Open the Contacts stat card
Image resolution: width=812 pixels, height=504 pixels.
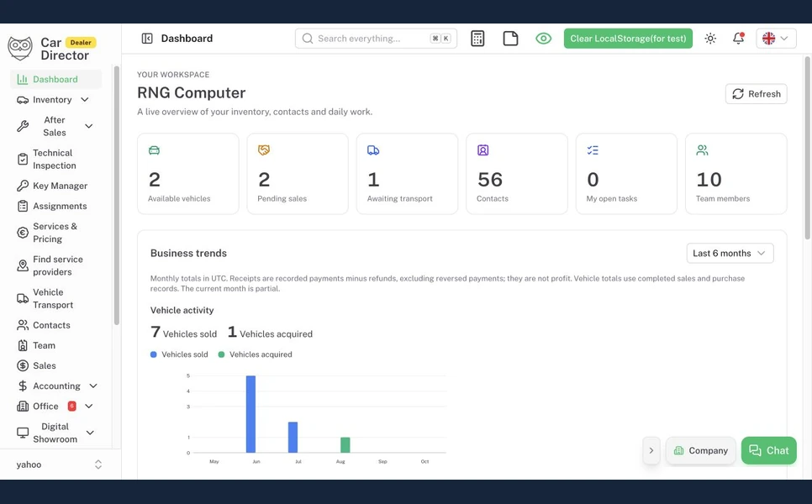pyautogui.click(x=517, y=174)
